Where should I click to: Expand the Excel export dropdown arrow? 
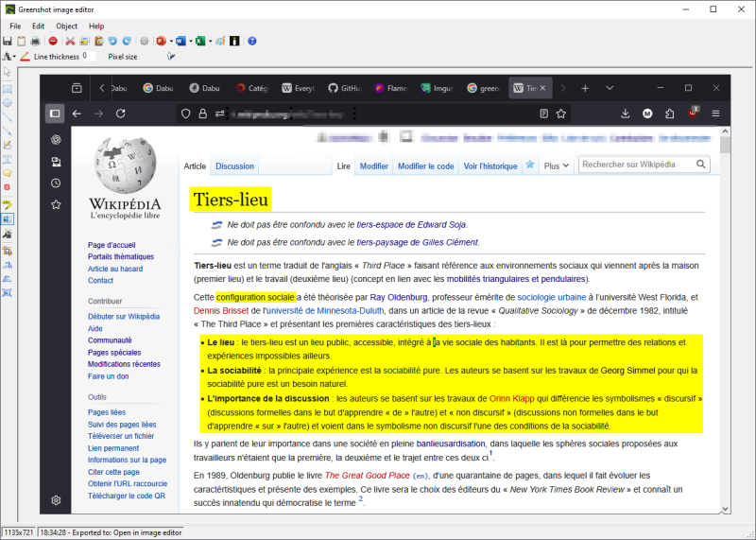pyautogui.click(x=210, y=42)
